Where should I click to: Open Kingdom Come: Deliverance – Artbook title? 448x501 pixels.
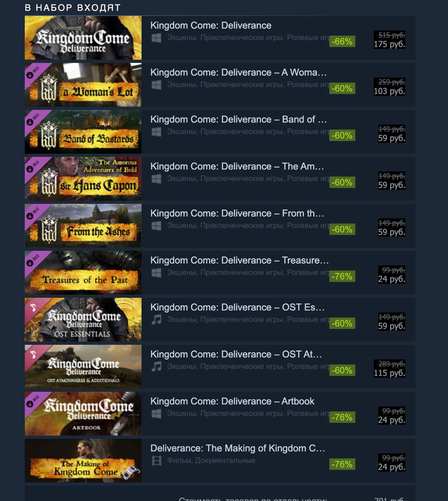(x=232, y=401)
